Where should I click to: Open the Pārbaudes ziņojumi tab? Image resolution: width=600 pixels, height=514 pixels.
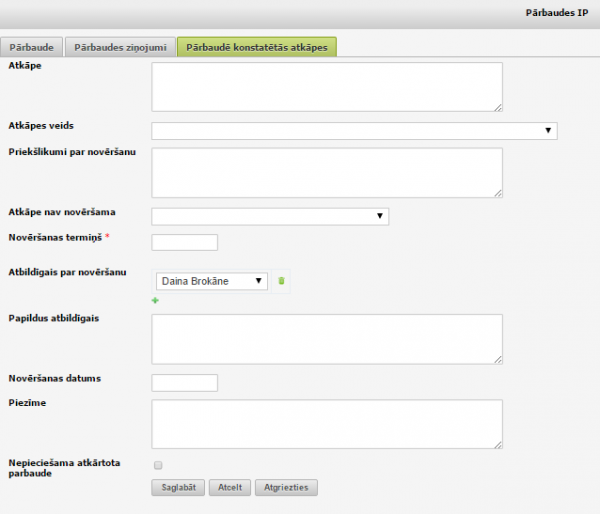[x=120, y=47]
